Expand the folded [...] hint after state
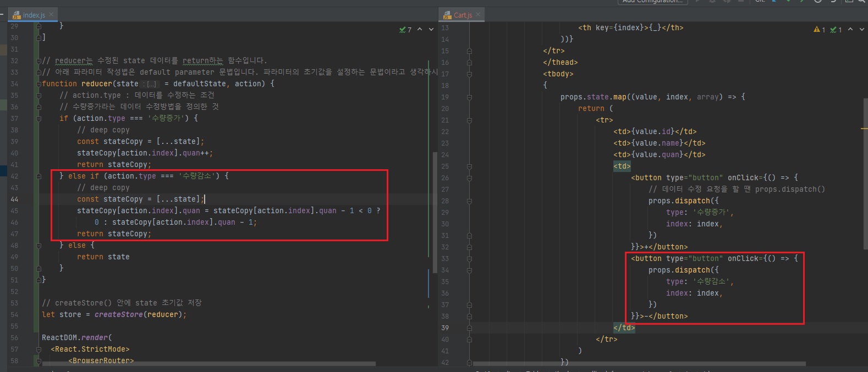The width and height of the screenshot is (868, 372). point(150,84)
